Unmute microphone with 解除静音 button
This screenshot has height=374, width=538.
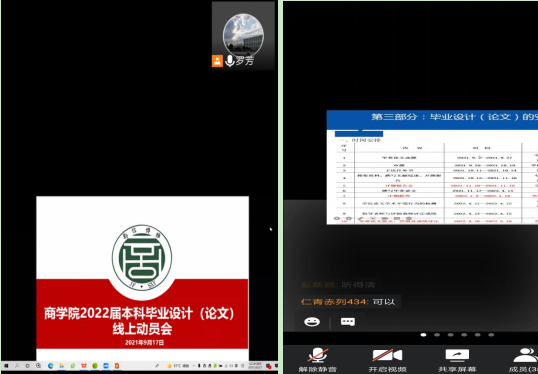tap(317, 360)
